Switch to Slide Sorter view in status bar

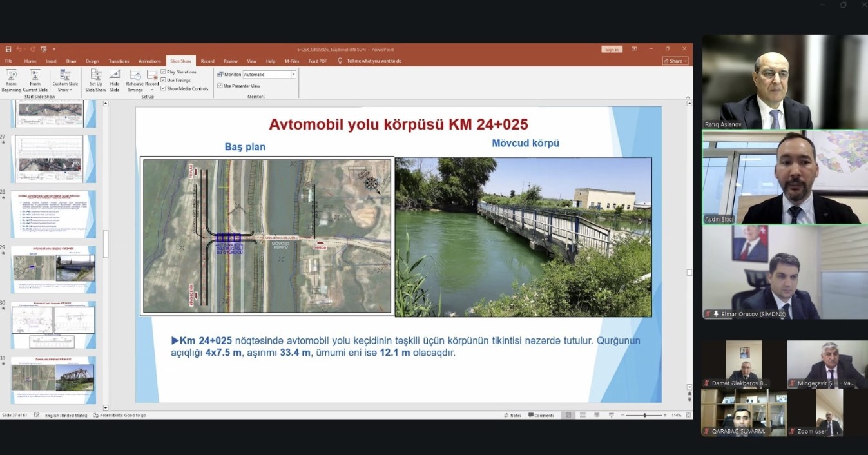(x=582, y=415)
